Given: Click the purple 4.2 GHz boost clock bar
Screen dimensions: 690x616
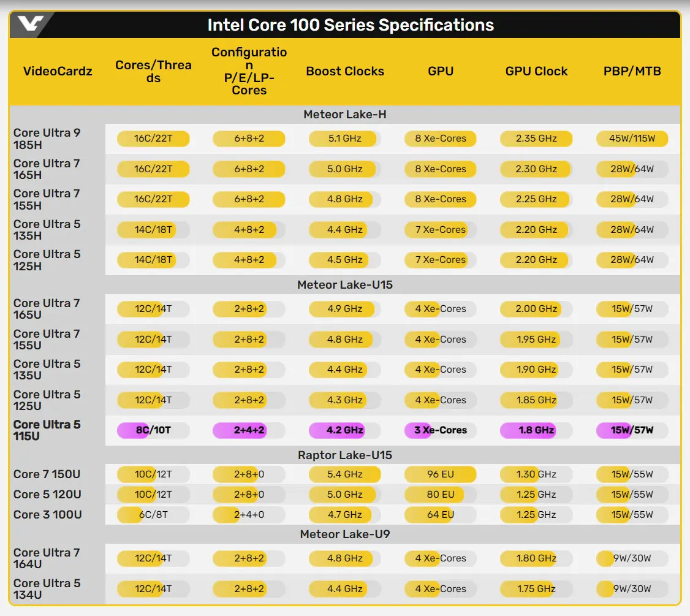Looking at the screenshot, I should pos(345,430).
